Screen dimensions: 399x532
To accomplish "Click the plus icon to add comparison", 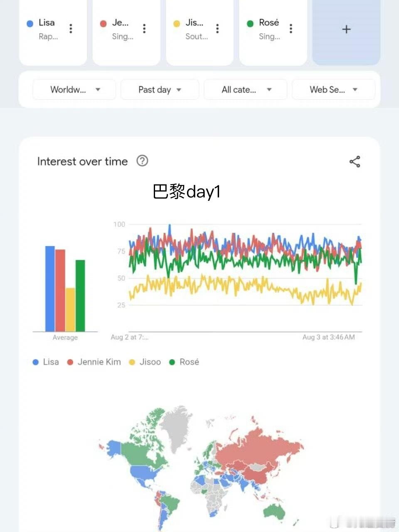I will [346, 30].
